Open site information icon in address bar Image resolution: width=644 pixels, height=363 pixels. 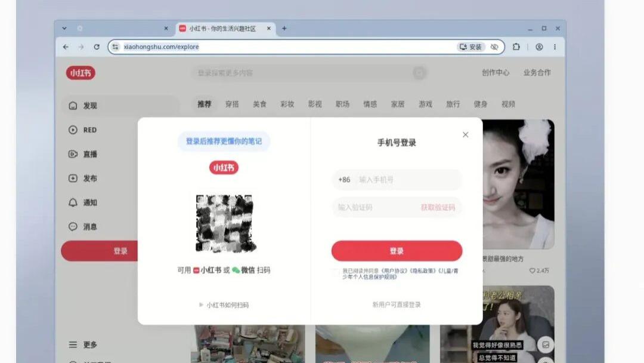pos(116,47)
